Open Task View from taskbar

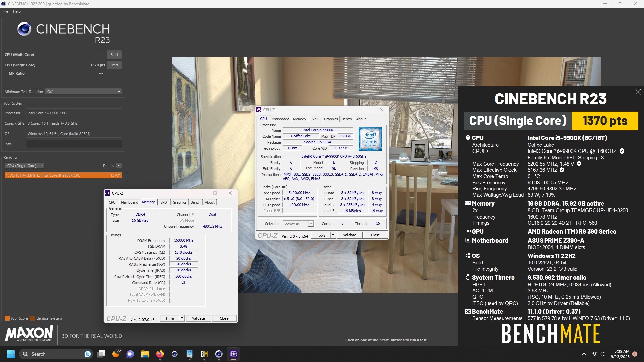[x=101, y=354]
